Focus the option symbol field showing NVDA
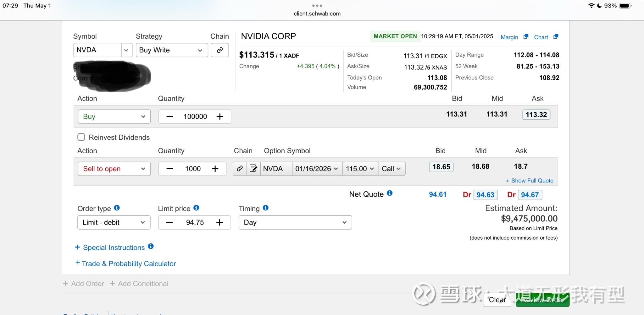The image size is (644, 315). (276, 169)
